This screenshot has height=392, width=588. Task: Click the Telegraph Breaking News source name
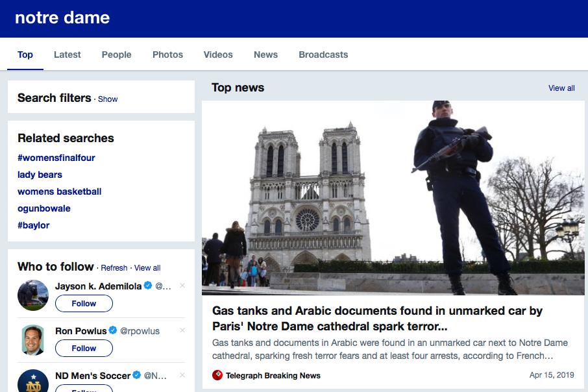coord(273,376)
